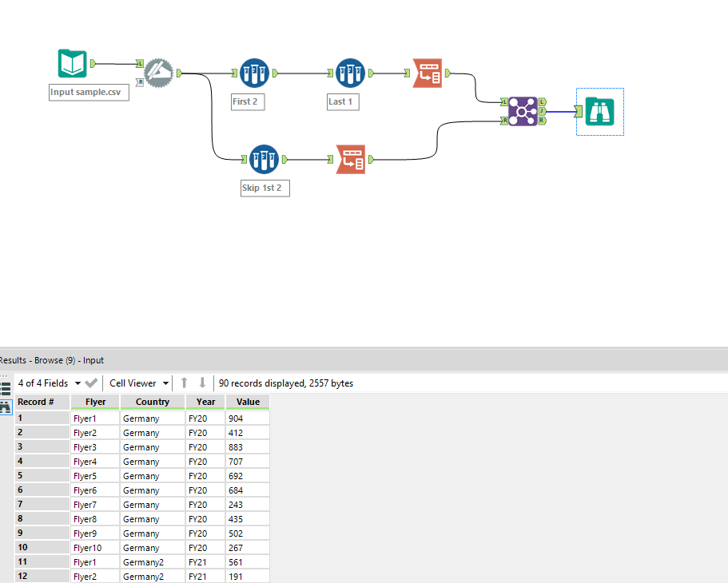Select the Germany2 cell in record 11
This screenshot has width=728, height=583.
[x=153, y=562]
